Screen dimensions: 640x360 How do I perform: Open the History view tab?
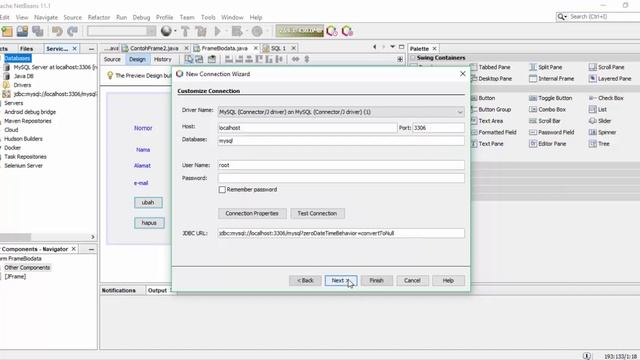(x=162, y=60)
